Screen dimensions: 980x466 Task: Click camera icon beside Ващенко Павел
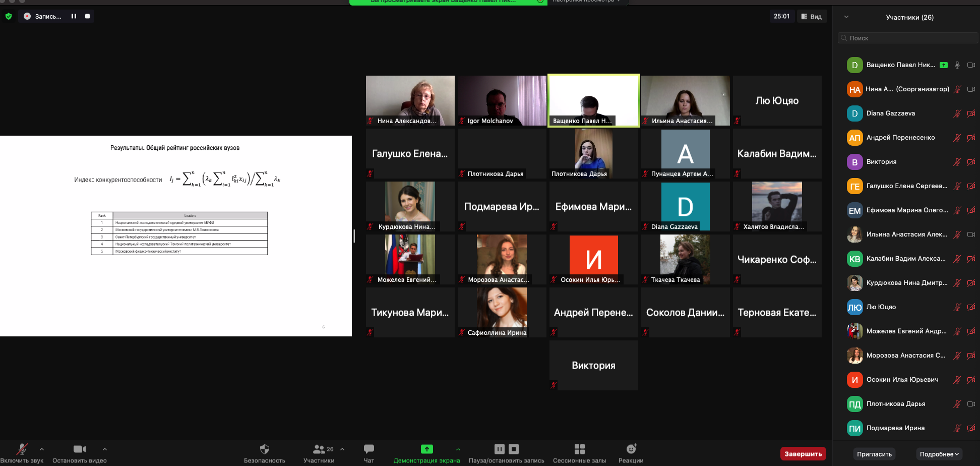click(x=971, y=65)
